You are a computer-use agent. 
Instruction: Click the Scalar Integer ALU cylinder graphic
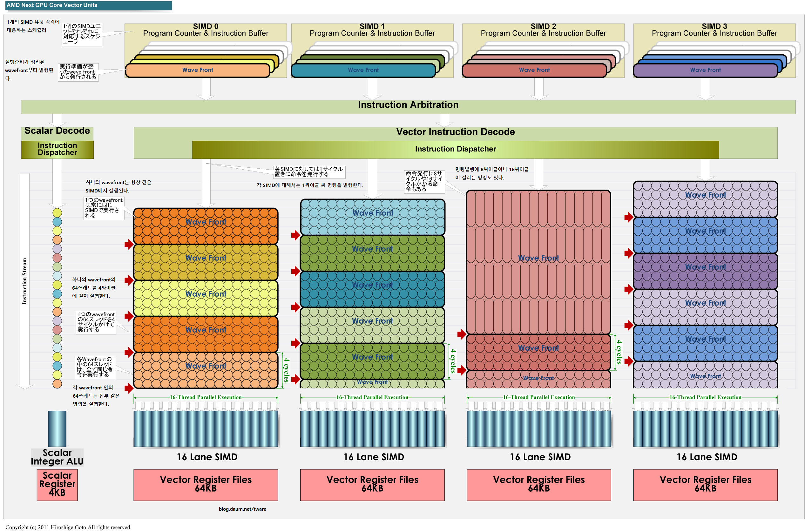57,428
